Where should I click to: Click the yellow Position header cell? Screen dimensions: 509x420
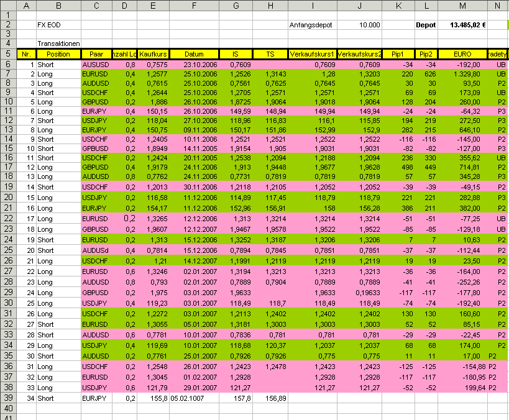[x=58, y=54]
